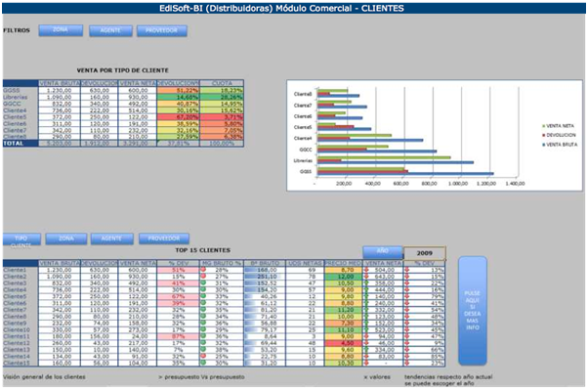Click Cliente10's green up arrow in trend VENTA NETA
The height and width of the screenshot is (390, 588).
pyautogui.click(x=366, y=330)
